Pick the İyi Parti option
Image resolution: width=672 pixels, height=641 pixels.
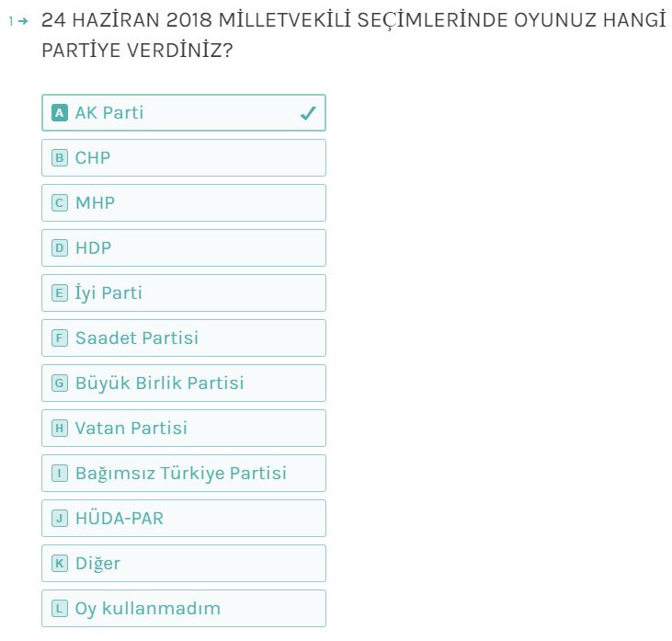tap(184, 293)
